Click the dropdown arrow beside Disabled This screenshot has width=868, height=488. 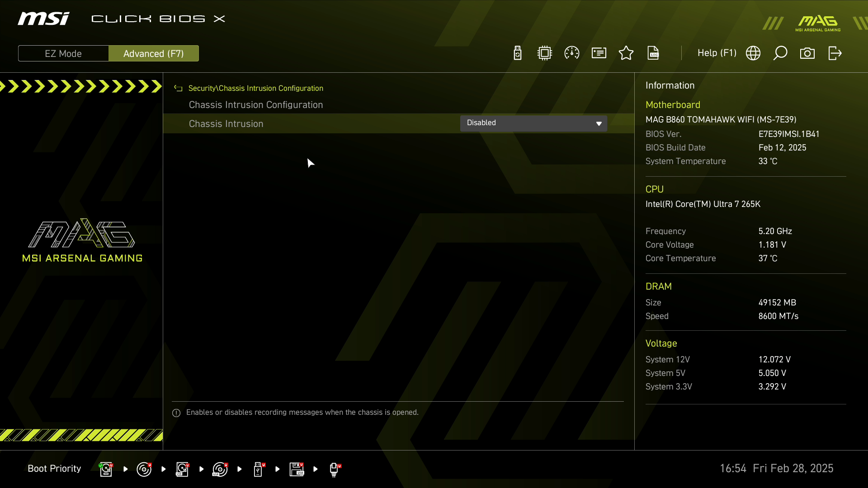click(x=599, y=123)
